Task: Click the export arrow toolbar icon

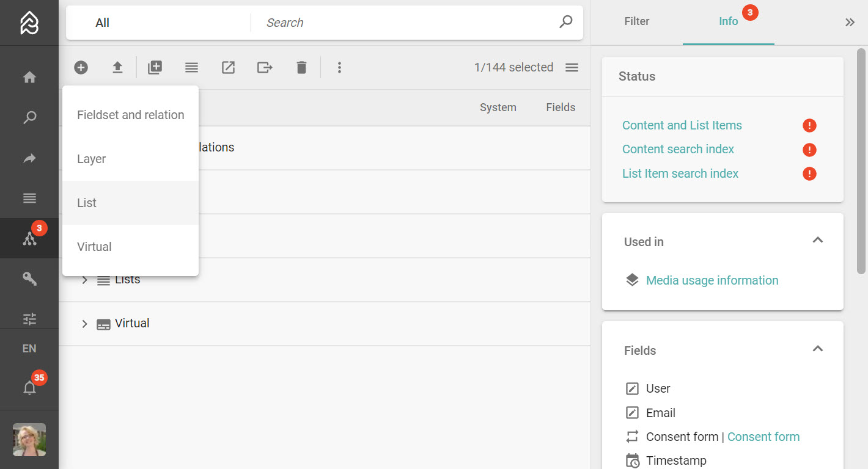Action: click(264, 67)
